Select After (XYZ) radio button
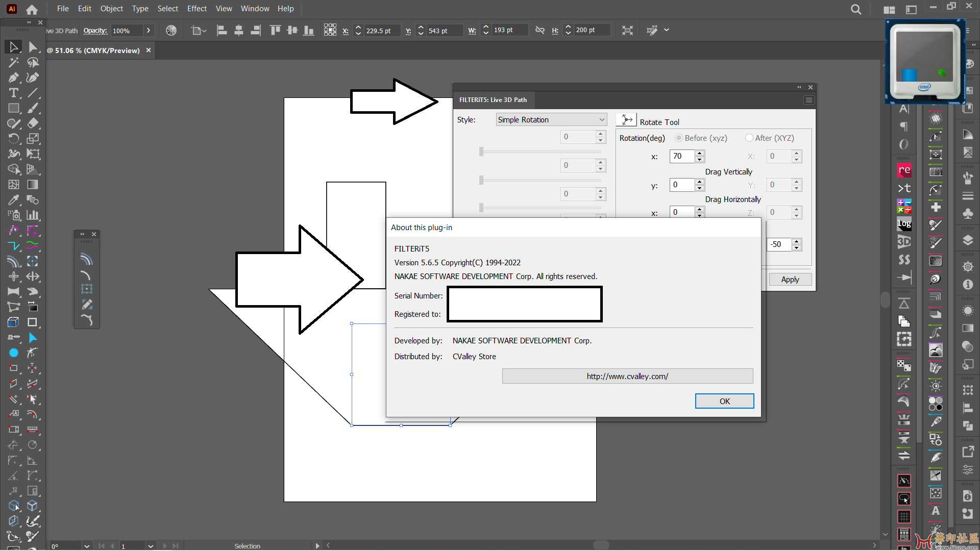Viewport: 980px width, 551px height. 749,138
